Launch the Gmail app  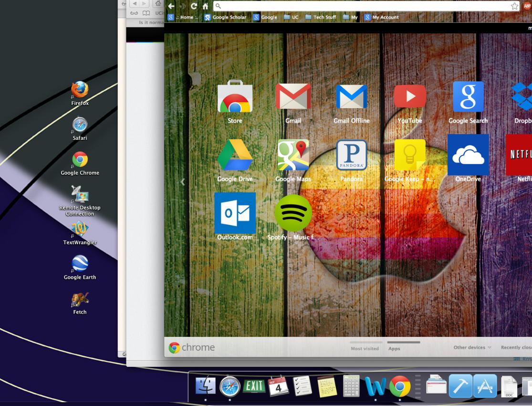[293, 97]
